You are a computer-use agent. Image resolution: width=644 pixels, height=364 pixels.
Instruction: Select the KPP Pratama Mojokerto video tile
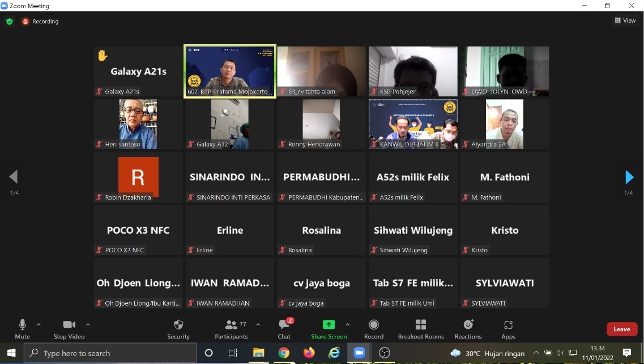[230, 71]
